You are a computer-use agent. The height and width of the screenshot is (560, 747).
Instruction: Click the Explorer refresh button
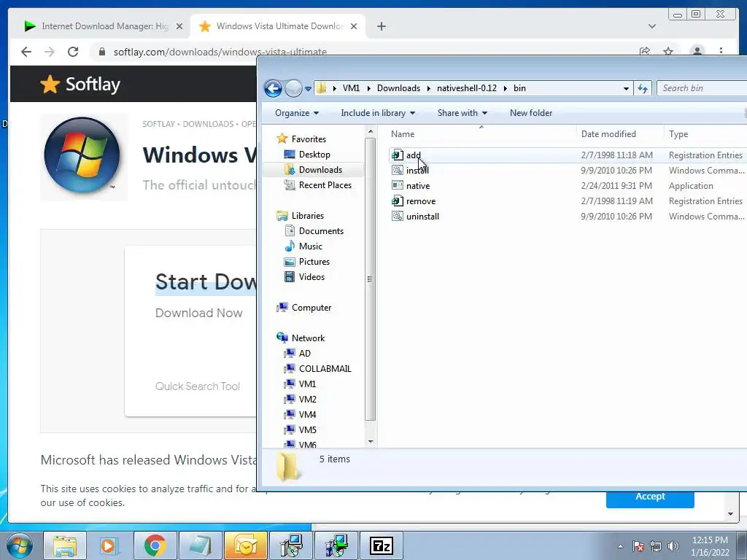pos(642,88)
